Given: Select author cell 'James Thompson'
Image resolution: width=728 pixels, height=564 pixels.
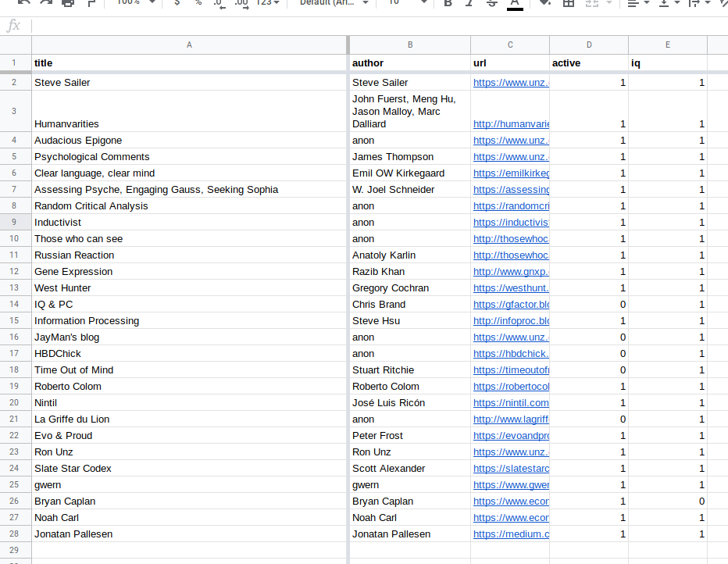Looking at the screenshot, I should pos(410,156).
